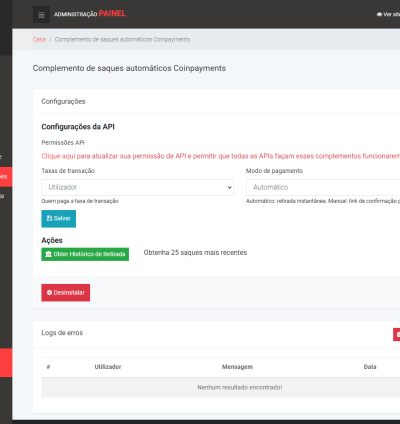Go to the Casa breadcrumb link
Screen dimensions: 400x424
tap(39, 39)
